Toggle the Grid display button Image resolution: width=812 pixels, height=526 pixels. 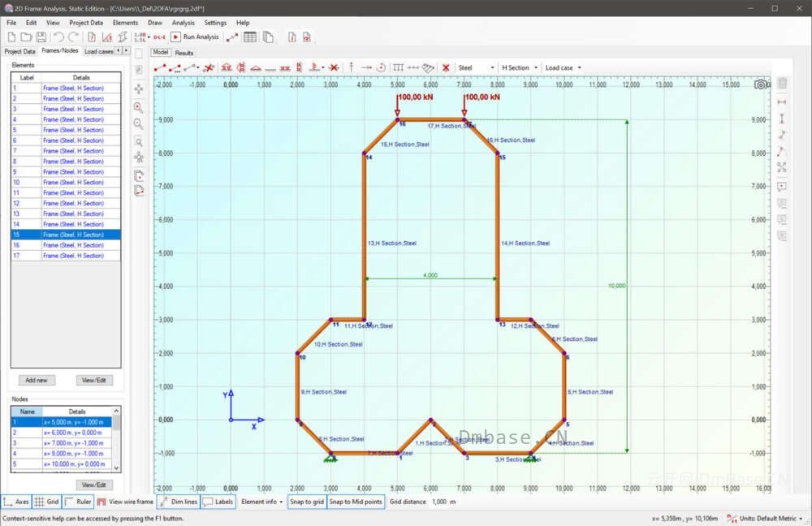[x=46, y=502]
